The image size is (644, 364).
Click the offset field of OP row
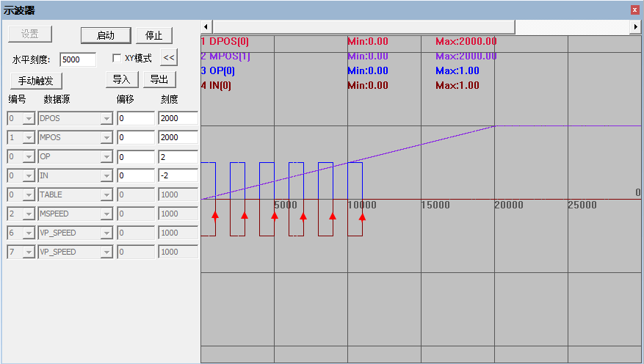coord(136,157)
